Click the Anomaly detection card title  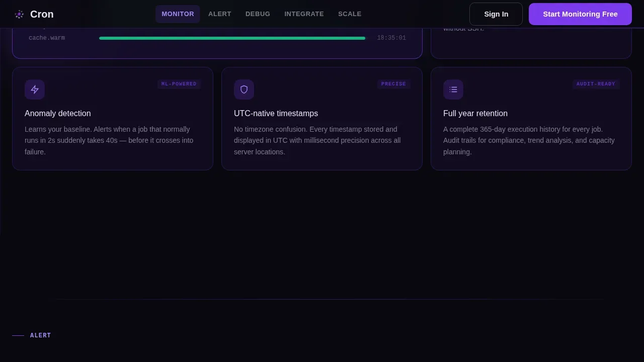(x=58, y=114)
